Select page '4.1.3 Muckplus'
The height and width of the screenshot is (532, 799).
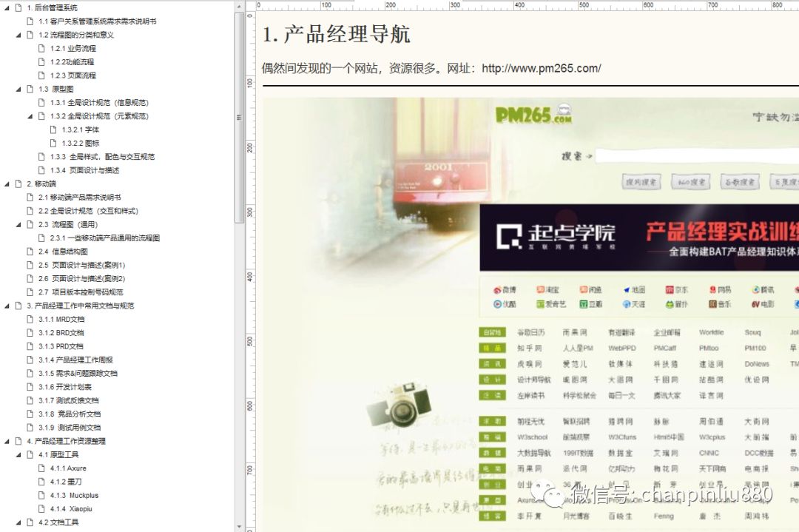[74, 495]
